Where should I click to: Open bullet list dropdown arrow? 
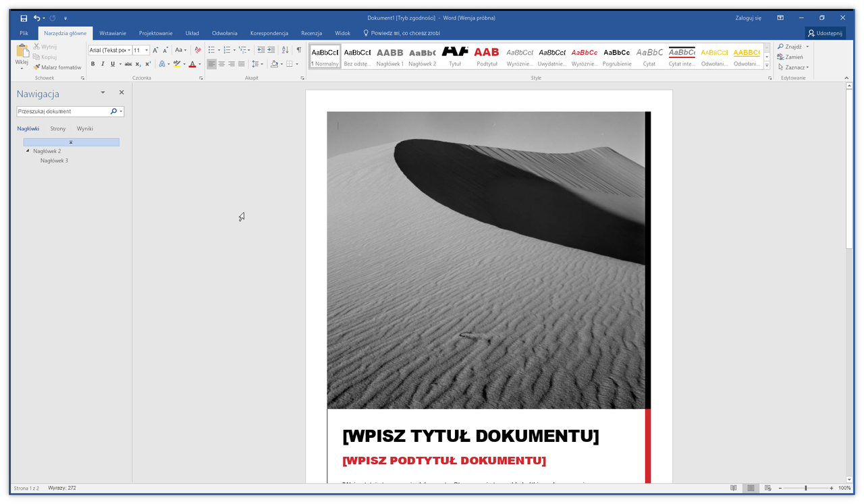[x=219, y=50]
